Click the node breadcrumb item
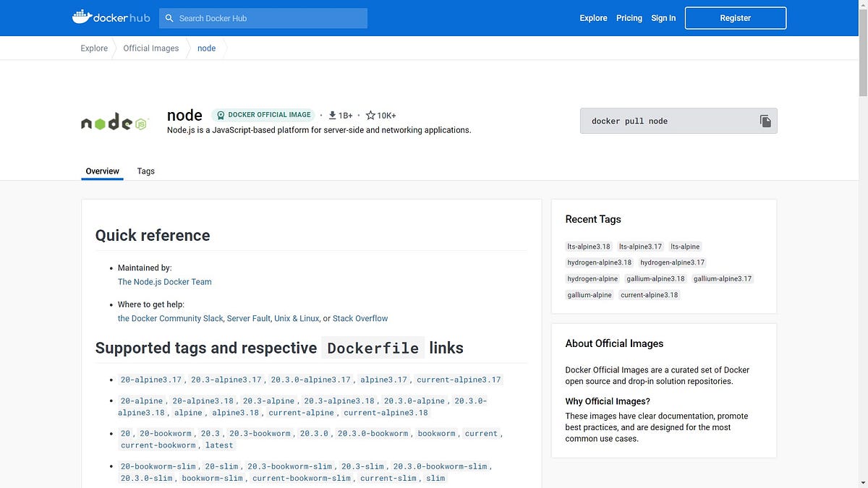 click(206, 48)
